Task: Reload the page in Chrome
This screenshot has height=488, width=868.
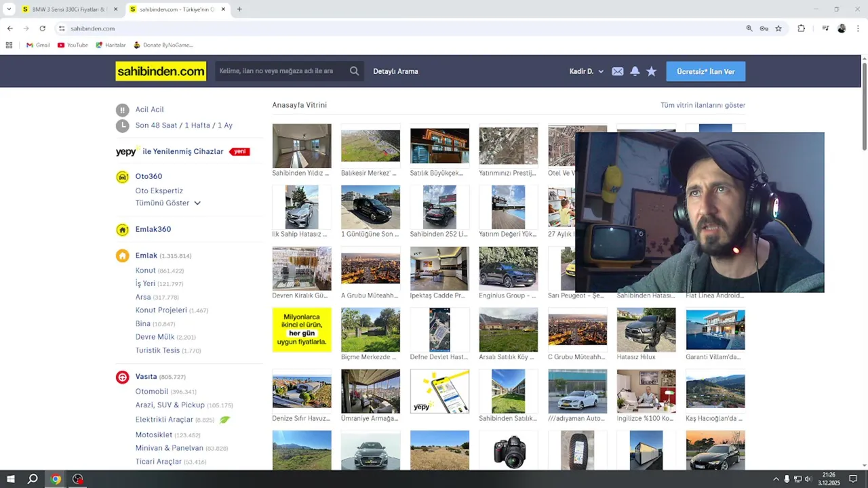Action: [42, 28]
